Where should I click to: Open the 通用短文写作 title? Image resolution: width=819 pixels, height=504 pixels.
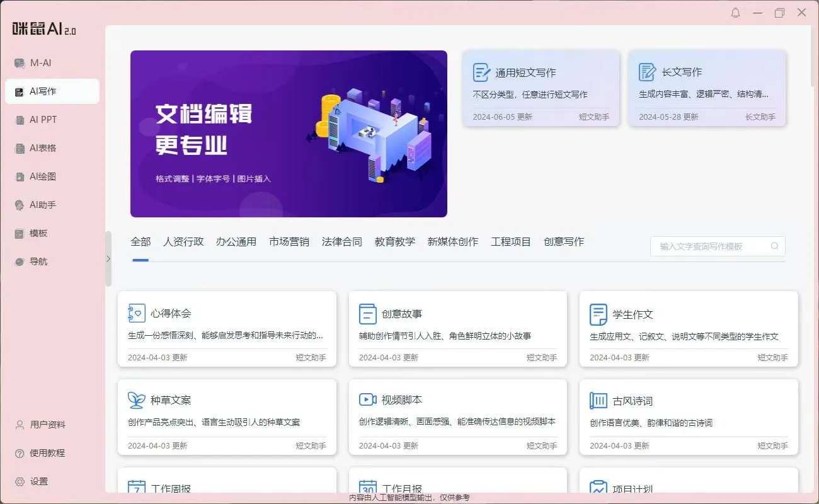tap(525, 73)
